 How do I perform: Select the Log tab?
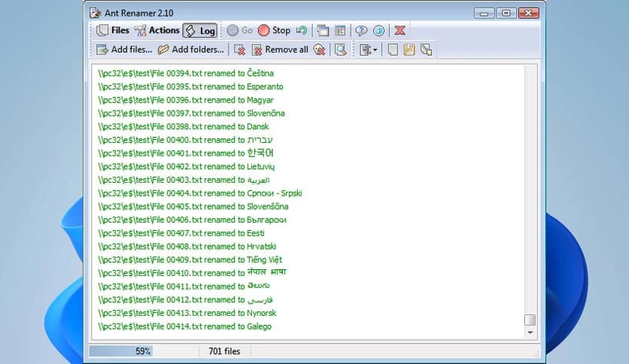[200, 31]
